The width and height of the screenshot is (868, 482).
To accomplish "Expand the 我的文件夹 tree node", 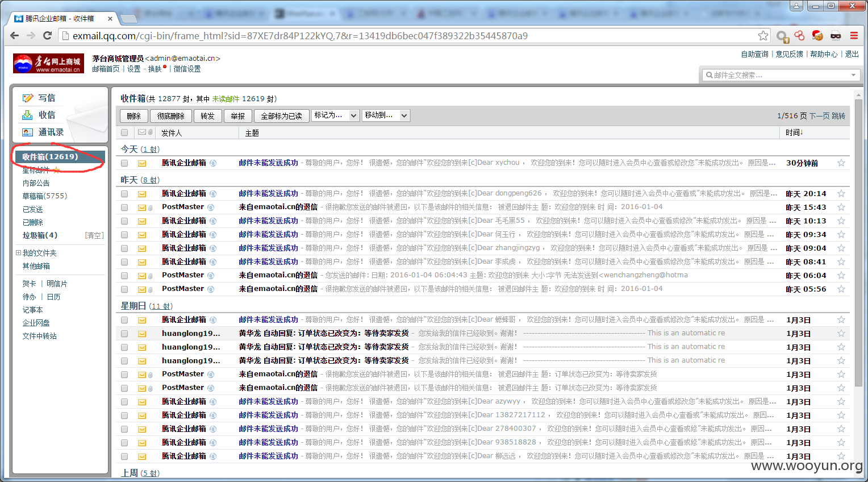I will [18, 253].
